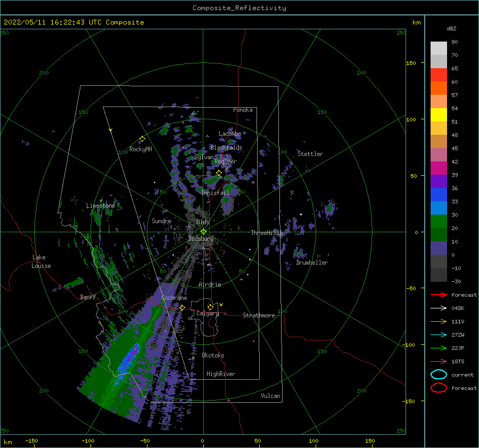Screen dimensions: 479x448
Task: Click the Sylvan city label
Action: coord(204,157)
